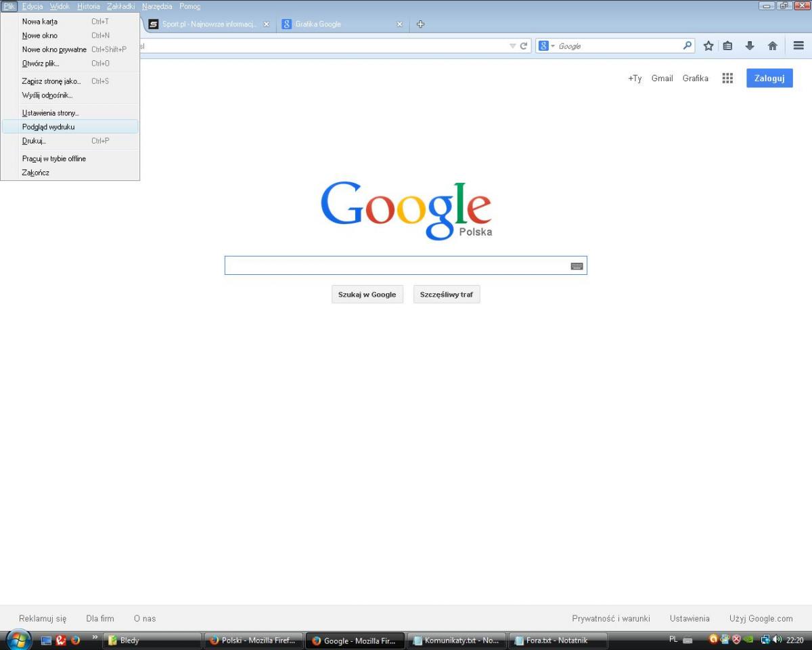Click the orange tray icon left of the tray group
This screenshot has width=812, height=650.
point(713,640)
